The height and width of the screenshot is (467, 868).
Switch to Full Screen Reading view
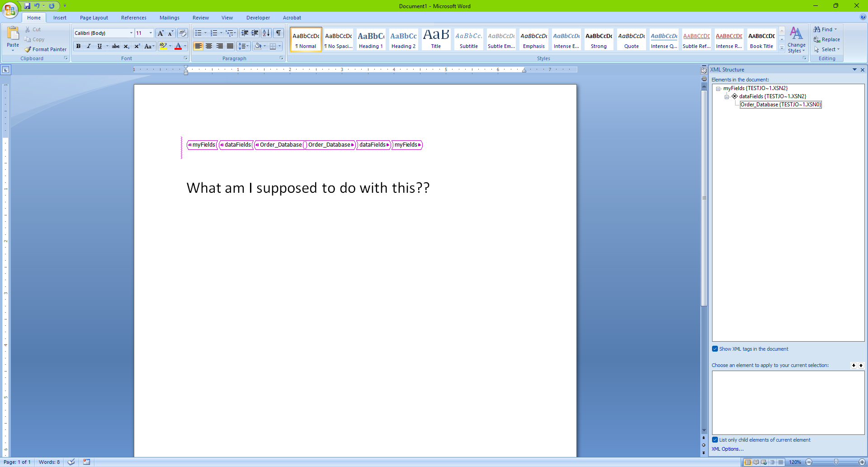755,462
